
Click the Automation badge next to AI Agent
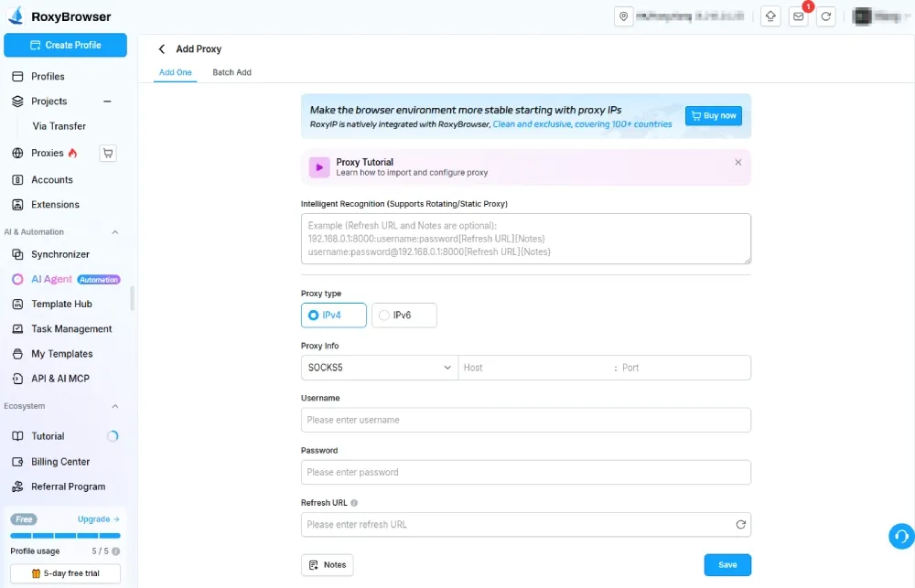click(x=99, y=280)
